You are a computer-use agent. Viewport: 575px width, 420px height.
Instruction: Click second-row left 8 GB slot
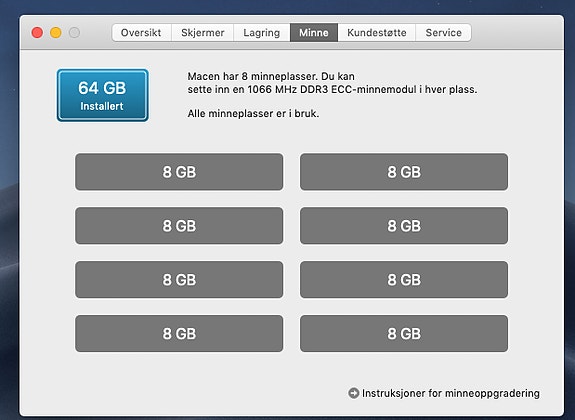tap(179, 226)
